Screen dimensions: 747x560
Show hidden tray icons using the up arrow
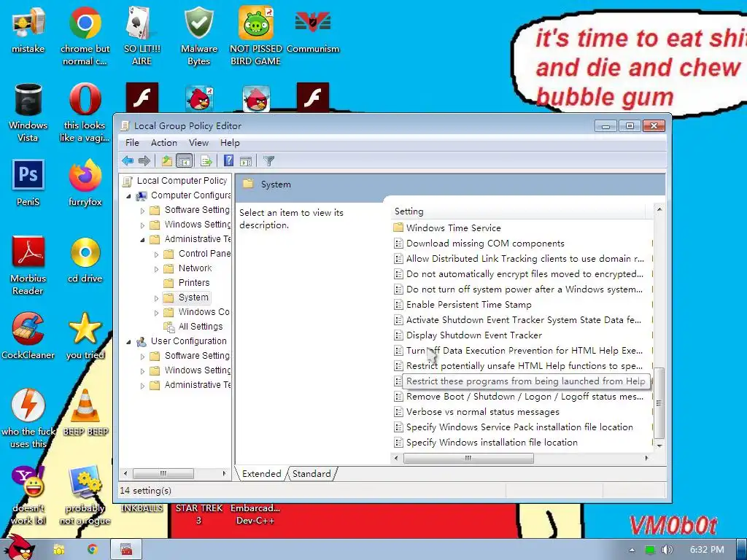coord(632,550)
